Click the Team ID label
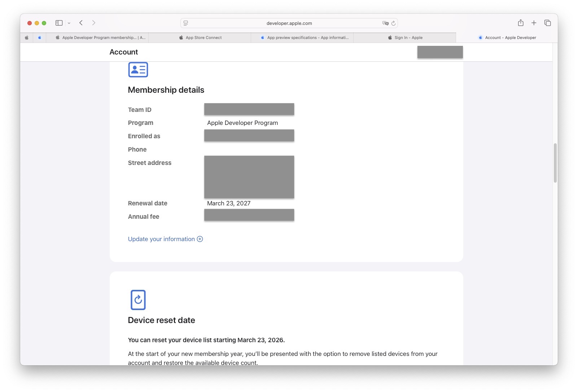Screen dimensions: 578x392 (x=140, y=110)
